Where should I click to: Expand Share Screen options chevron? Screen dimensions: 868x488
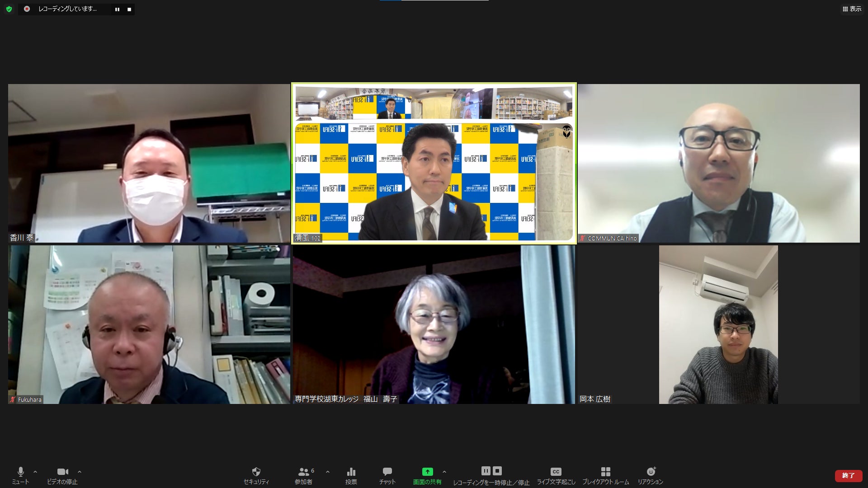(444, 472)
